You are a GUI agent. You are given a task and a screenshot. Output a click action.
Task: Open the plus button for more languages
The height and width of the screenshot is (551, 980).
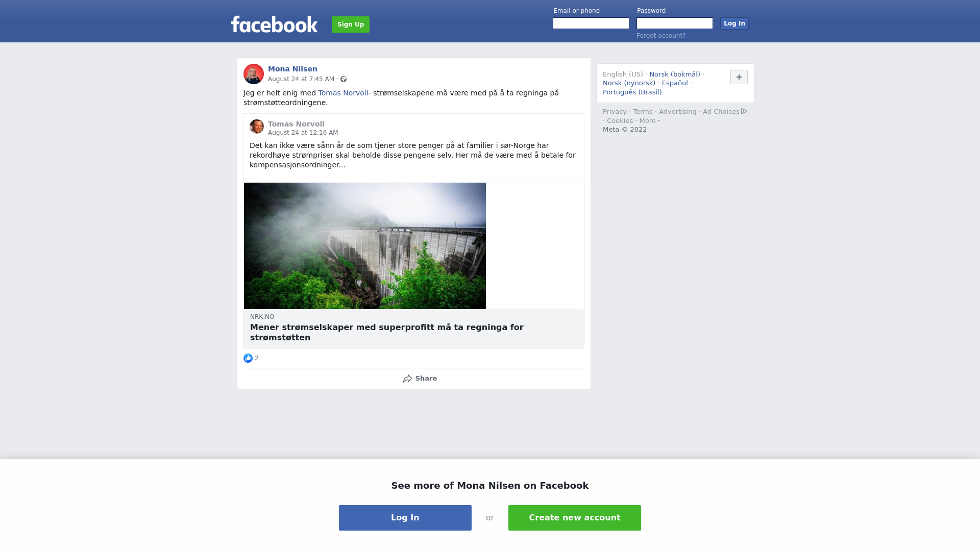(739, 77)
